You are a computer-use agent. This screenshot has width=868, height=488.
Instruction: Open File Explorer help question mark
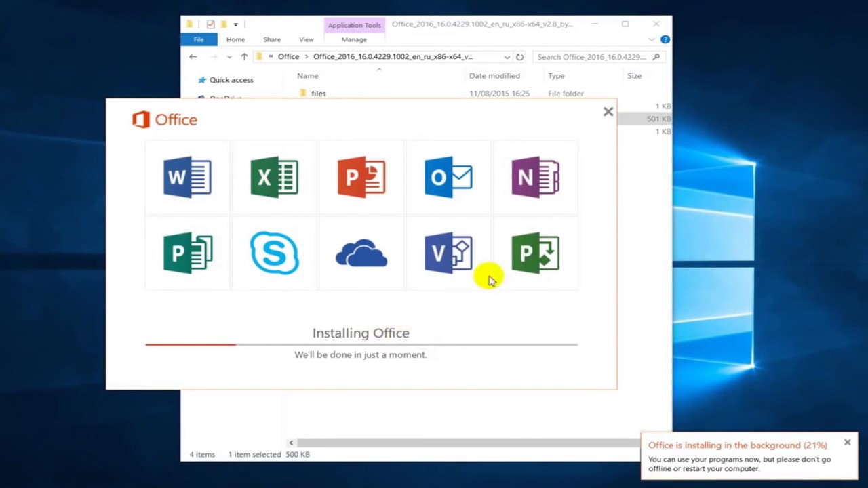pos(665,39)
